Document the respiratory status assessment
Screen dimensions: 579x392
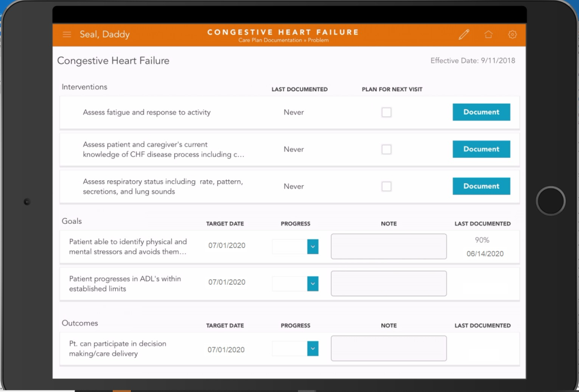coord(481,186)
